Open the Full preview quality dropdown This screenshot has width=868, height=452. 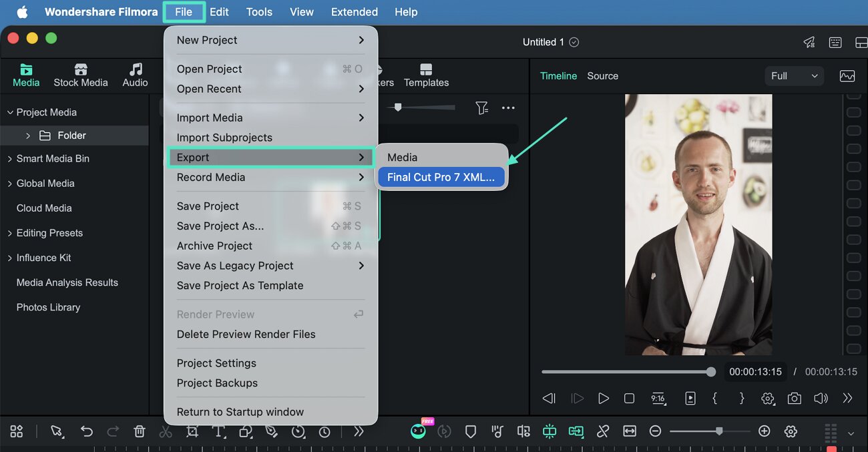coord(794,76)
